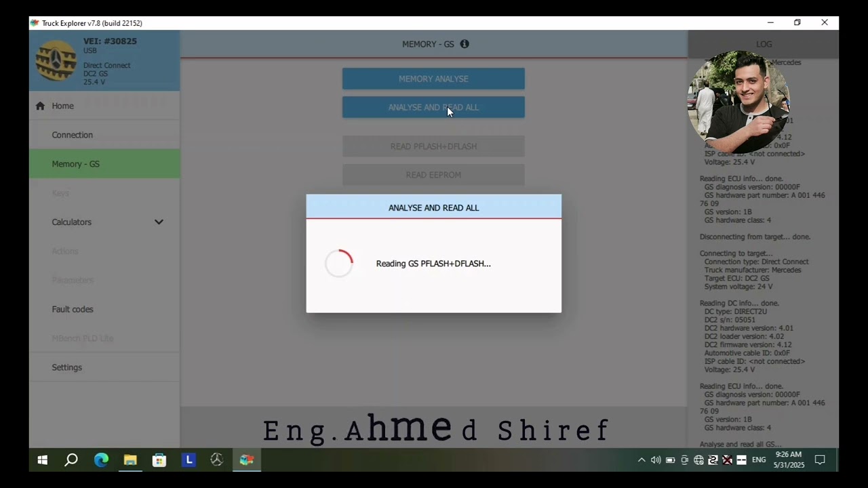
Task: Click ENG language indicator
Action: pos(759,460)
